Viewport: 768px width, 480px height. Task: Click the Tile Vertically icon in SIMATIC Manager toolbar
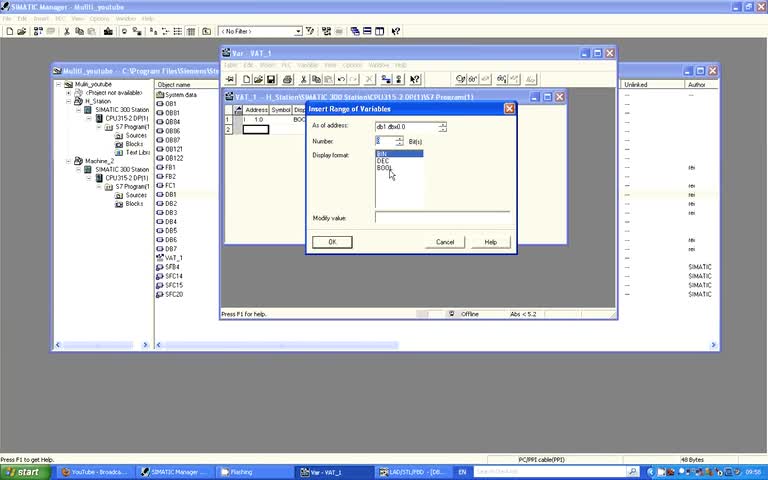380,31
